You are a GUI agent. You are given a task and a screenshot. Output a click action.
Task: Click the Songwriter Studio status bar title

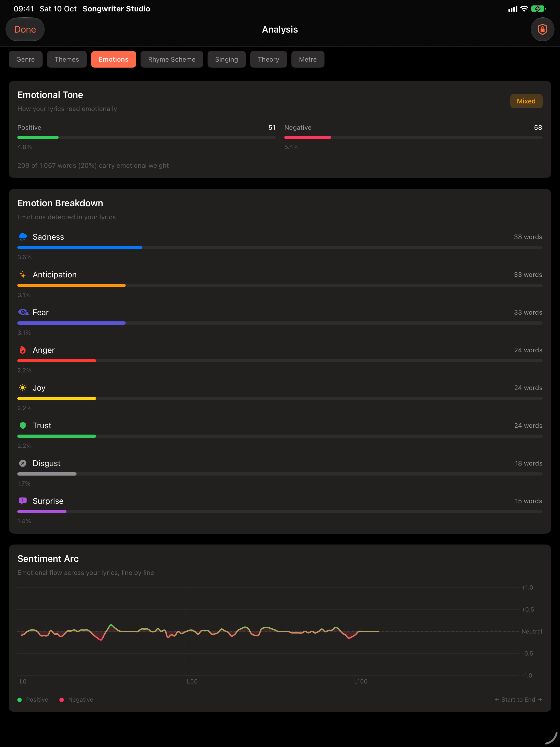tap(116, 9)
